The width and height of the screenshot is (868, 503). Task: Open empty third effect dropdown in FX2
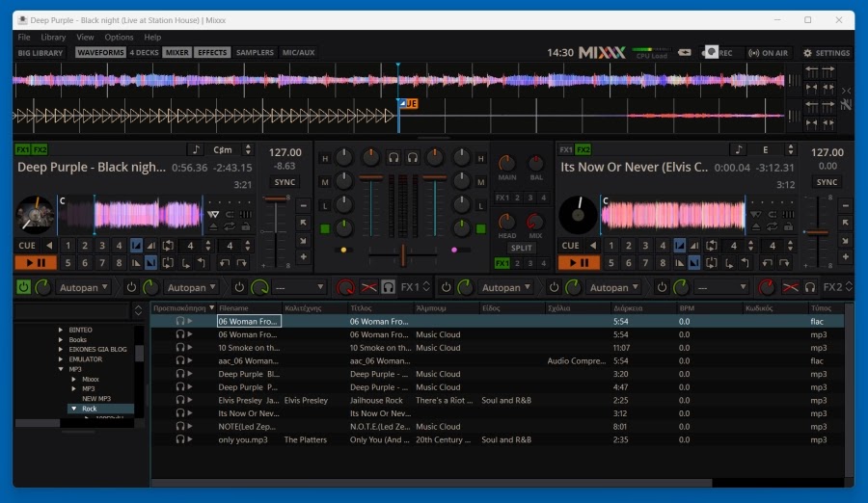click(720, 287)
